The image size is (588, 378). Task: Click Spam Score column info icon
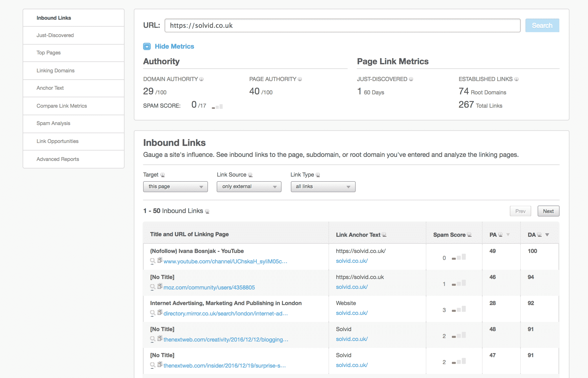pos(469,235)
